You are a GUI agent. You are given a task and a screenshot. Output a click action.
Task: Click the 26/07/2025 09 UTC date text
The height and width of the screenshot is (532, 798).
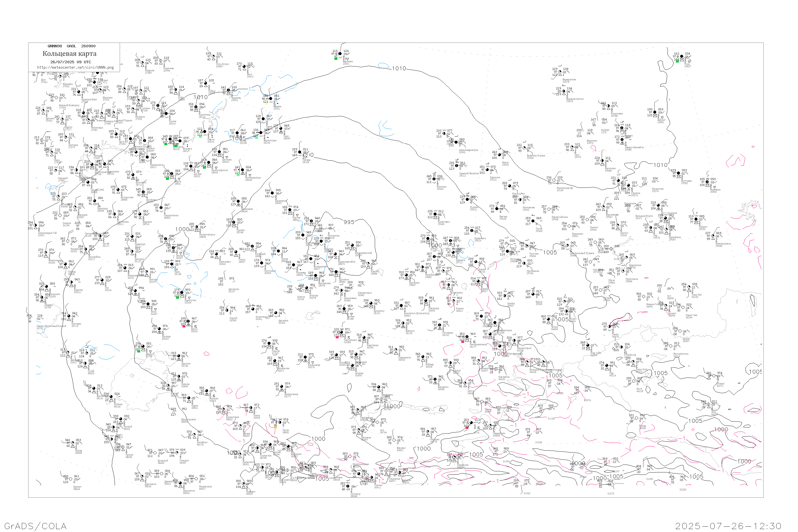click(70, 62)
